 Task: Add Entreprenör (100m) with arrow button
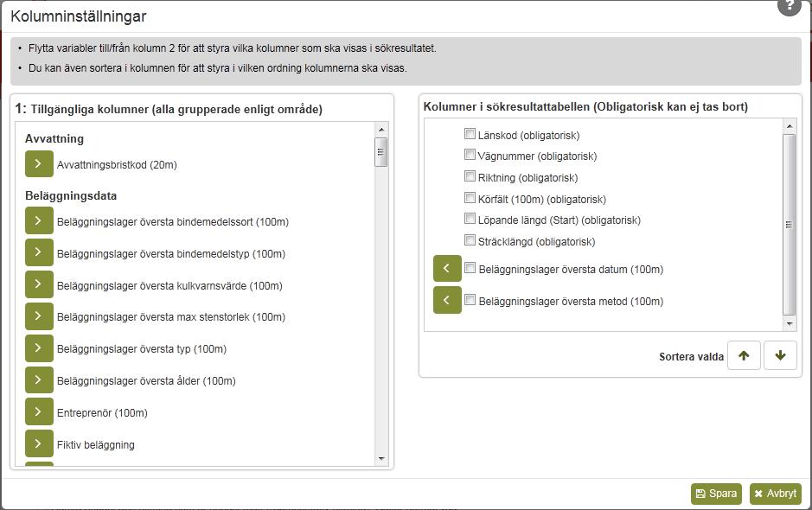(x=39, y=411)
